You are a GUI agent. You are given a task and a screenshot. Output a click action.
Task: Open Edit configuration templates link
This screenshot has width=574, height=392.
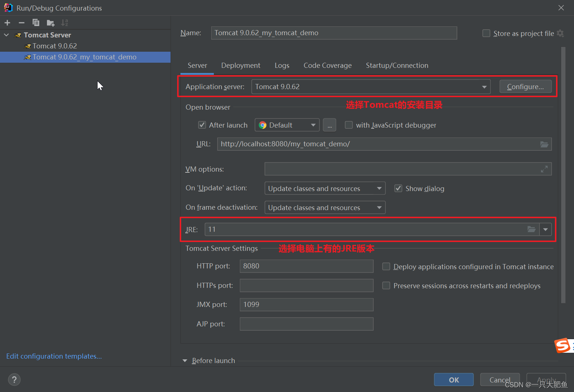(x=54, y=356)
